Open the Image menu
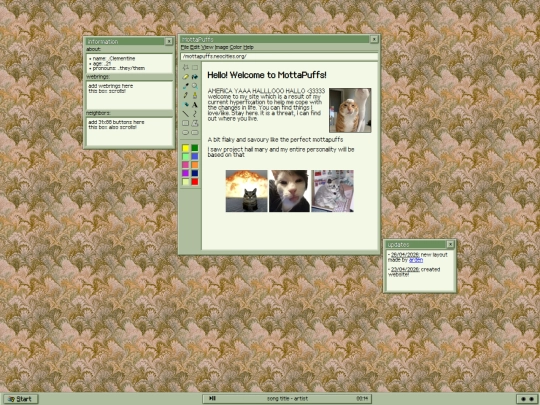Screen dimensions: 540x405 pyautogui.click(x=222, y=47)
